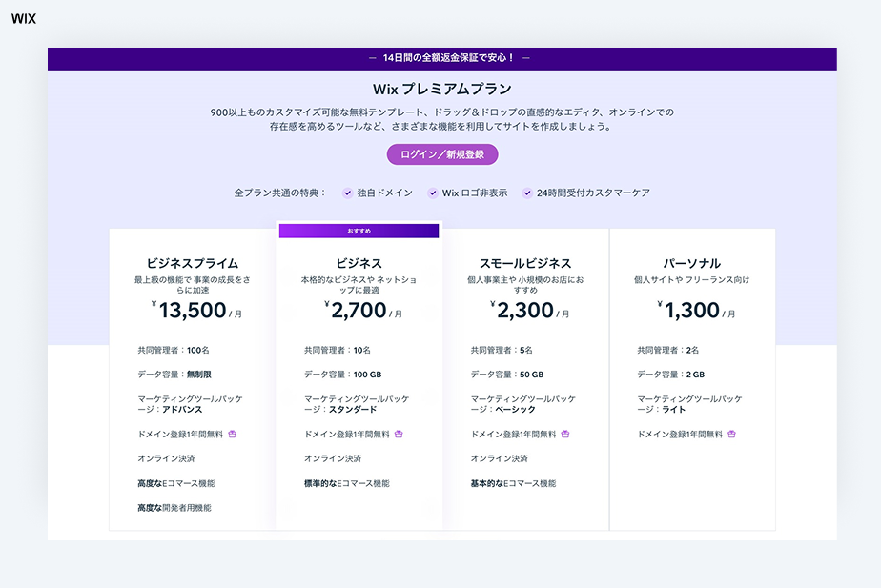Click the ¥13,500 price
This screenshot has width=881, height=588.
coord(196,310)
